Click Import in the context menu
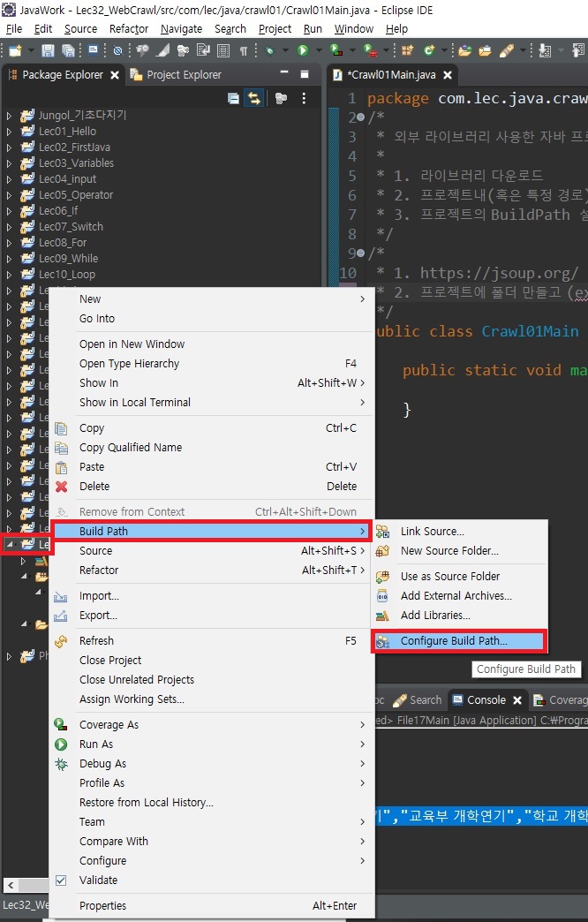The image size is (588, 922). (211, 595)
